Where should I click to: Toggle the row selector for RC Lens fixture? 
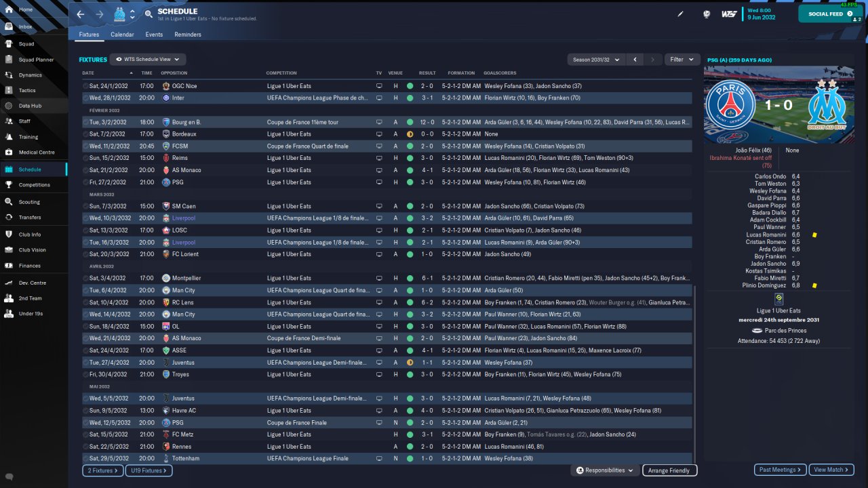[x=85, y=302]
